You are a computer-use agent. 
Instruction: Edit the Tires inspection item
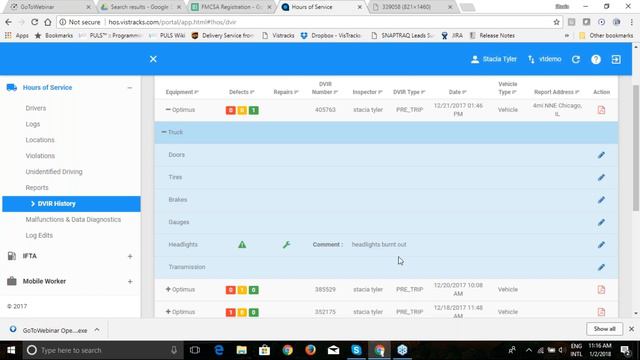click(x=601, y=177)
